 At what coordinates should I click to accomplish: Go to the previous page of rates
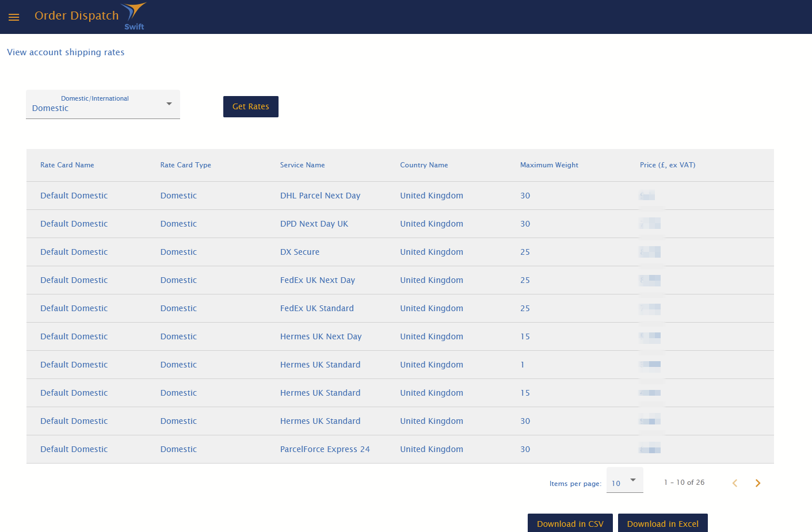click(x=735, y=483)
